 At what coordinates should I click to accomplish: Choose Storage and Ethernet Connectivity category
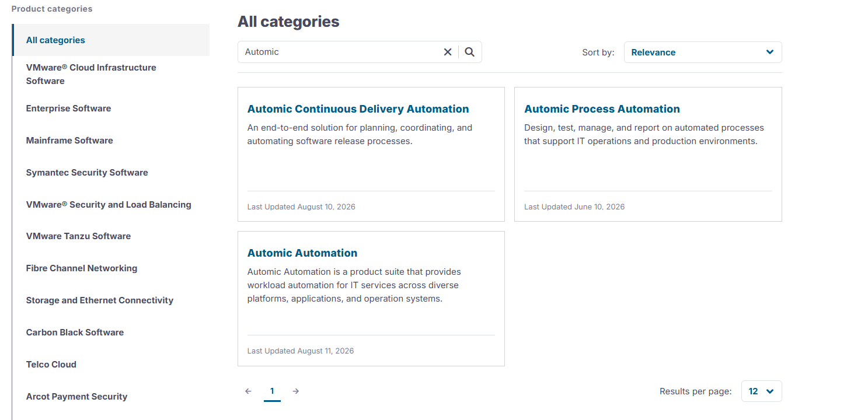100,300
